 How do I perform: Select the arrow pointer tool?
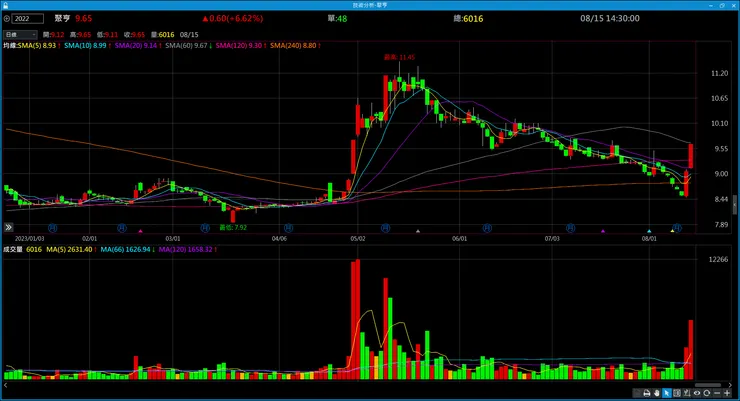[x=666, y=393]
